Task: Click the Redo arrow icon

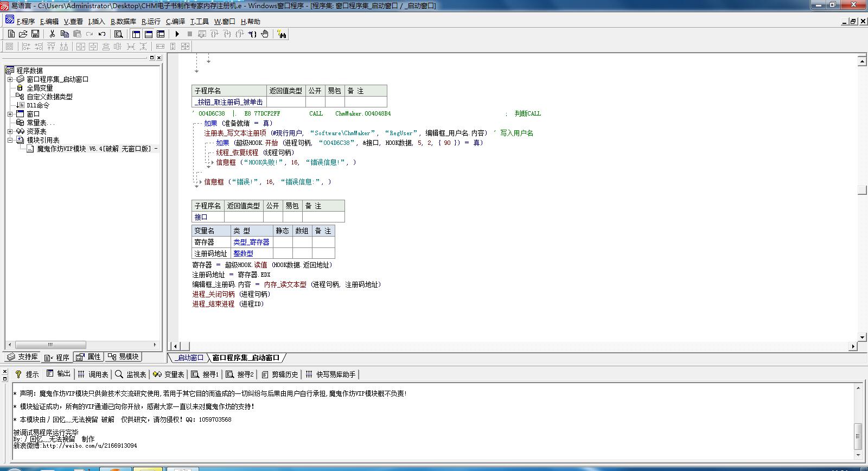Action: point(90,34)
